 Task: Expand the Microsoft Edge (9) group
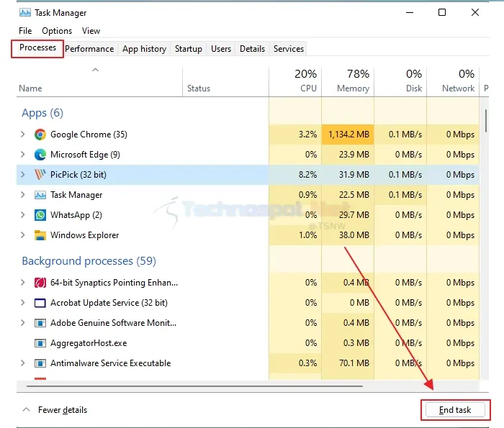(22, 155)
